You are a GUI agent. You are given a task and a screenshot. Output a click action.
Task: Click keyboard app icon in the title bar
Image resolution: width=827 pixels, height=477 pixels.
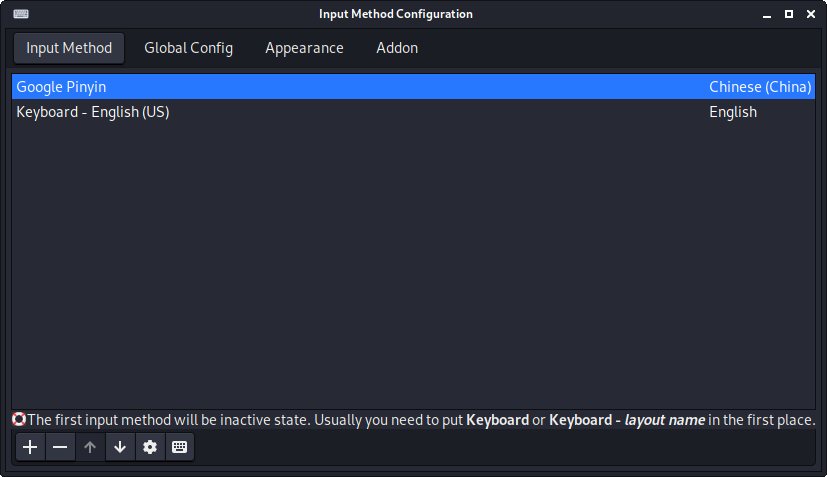pos(21,14)
